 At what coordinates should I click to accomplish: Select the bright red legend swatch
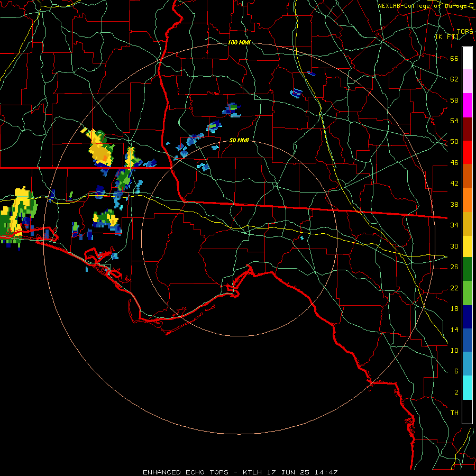click(x=467, y=152)
